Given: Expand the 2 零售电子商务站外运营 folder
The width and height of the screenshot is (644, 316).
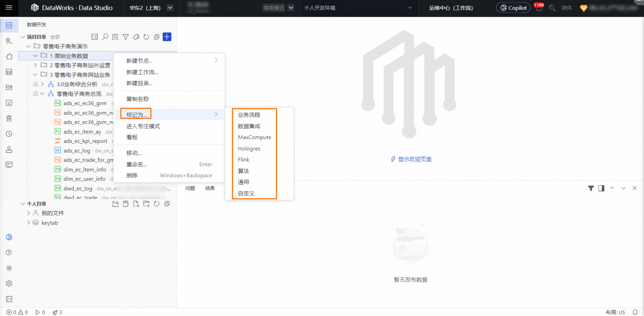Looking at the screenshot, I should (35, 65).
